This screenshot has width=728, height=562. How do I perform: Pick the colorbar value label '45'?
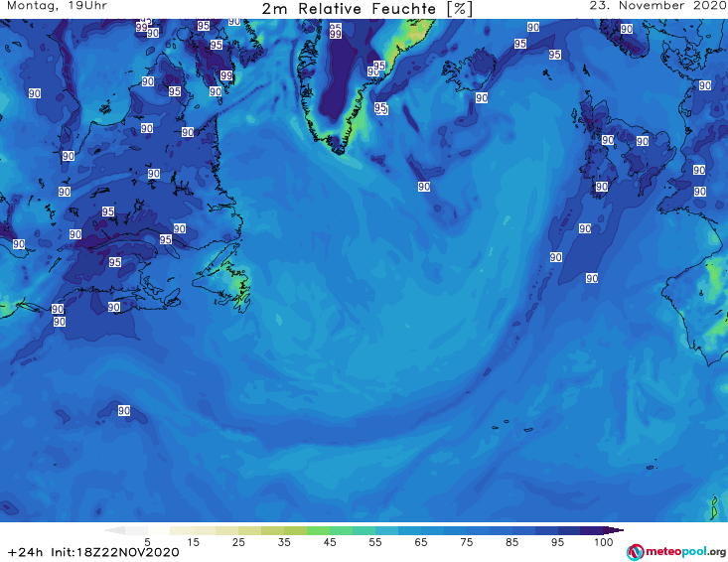tap(330, 542)
